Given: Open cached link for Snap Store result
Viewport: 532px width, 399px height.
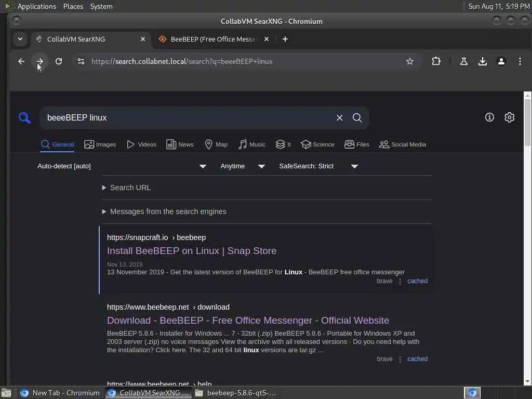Looking at the screenshot, I should pos(417,281).
